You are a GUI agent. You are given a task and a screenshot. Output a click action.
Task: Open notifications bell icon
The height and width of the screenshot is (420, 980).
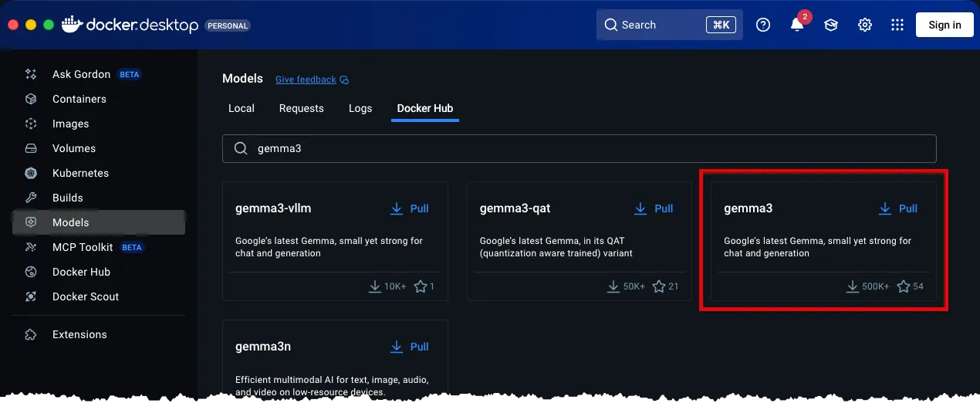click(797, 25)
